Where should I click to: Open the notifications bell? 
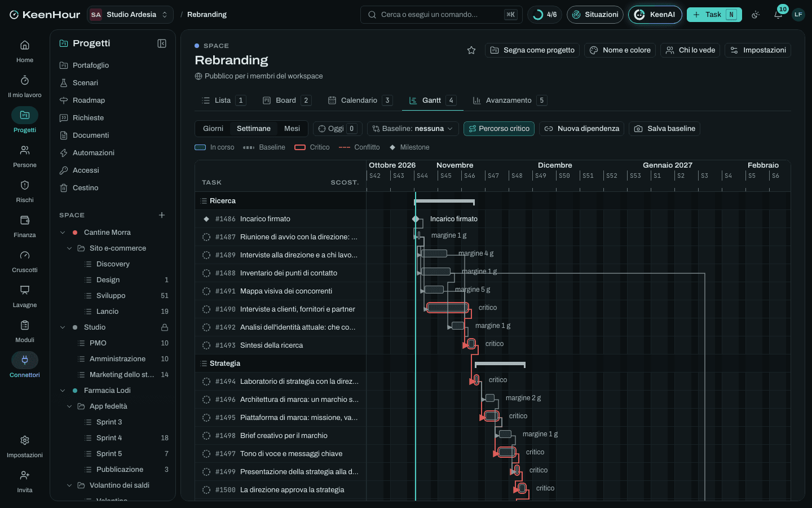coord(778,15)
